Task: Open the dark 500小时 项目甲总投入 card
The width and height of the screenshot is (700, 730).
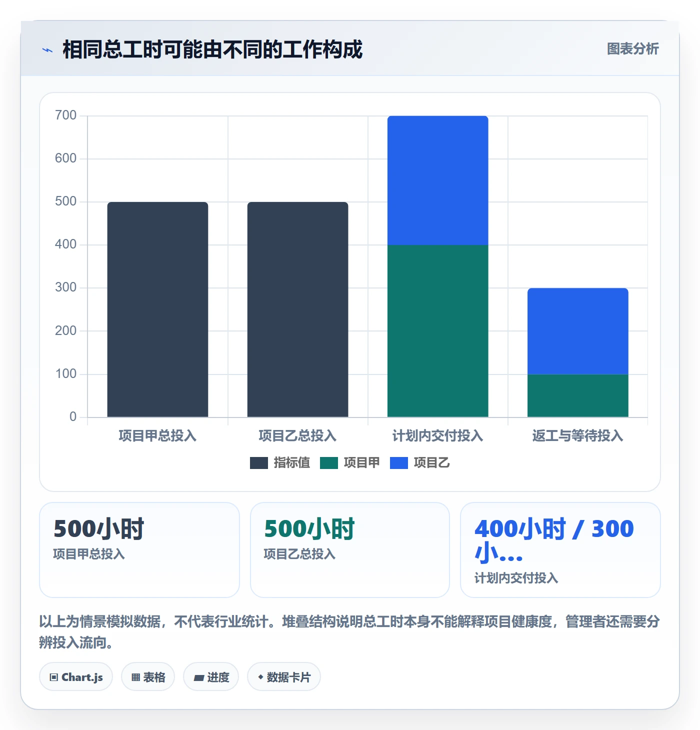Action: pyautogui.click(x=139, y=550)
